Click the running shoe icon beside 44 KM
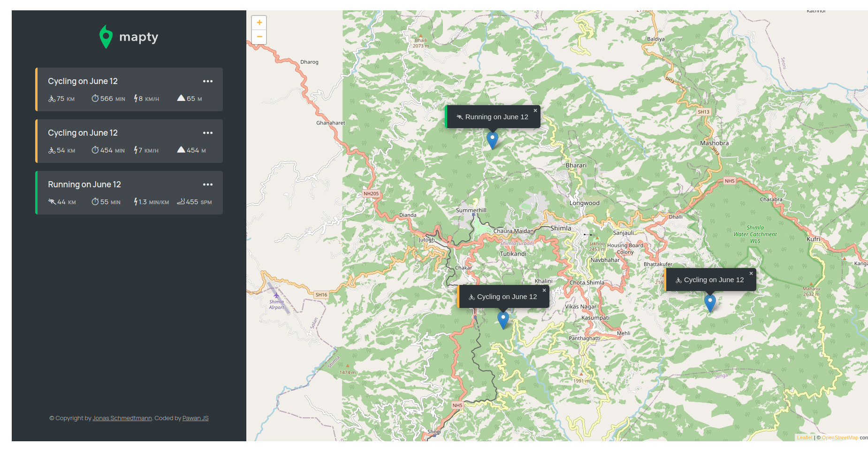Viewport: 868px width, 453px height. point(52,202)
